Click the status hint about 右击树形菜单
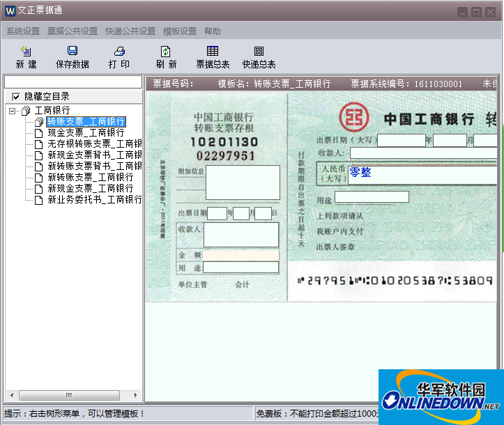 (x=75, y=413)
